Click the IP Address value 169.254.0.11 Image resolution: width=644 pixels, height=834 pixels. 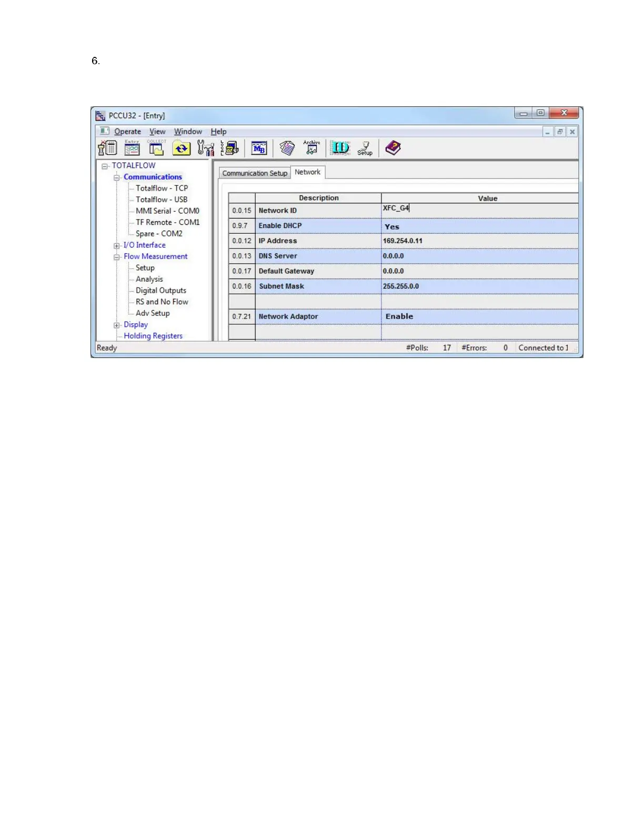click(479, 241)
